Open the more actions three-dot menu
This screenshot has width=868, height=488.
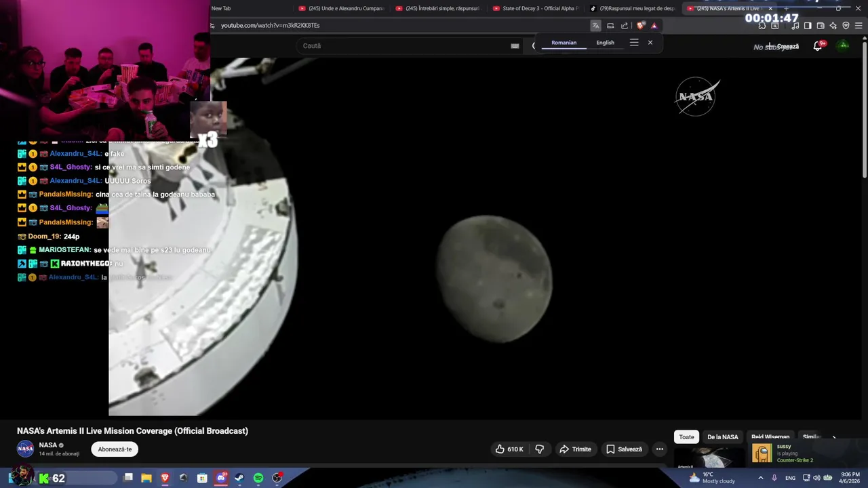coord(660,449)
